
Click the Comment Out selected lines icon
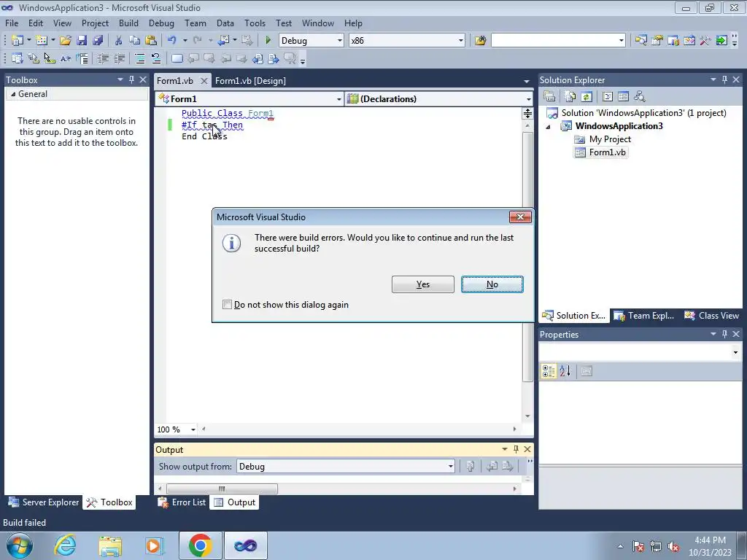[x=139, y=58]
